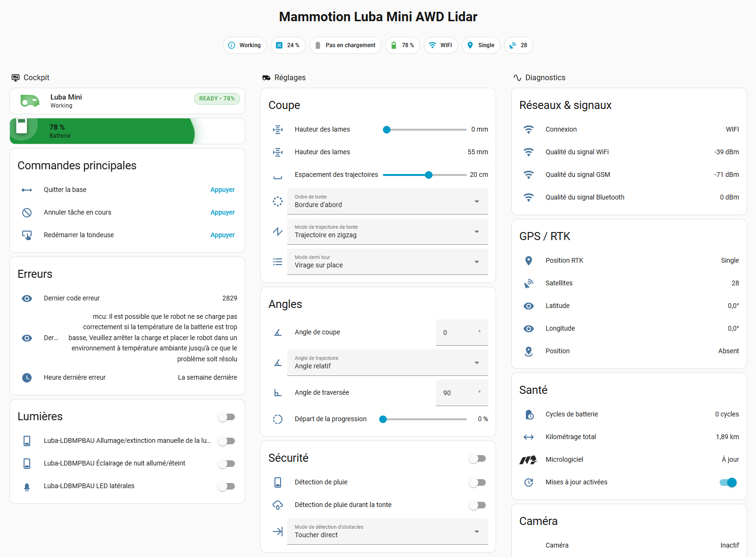Click the Diagnostics icon next to heading
Screen dimensions: 756x557
pos(516,77)
